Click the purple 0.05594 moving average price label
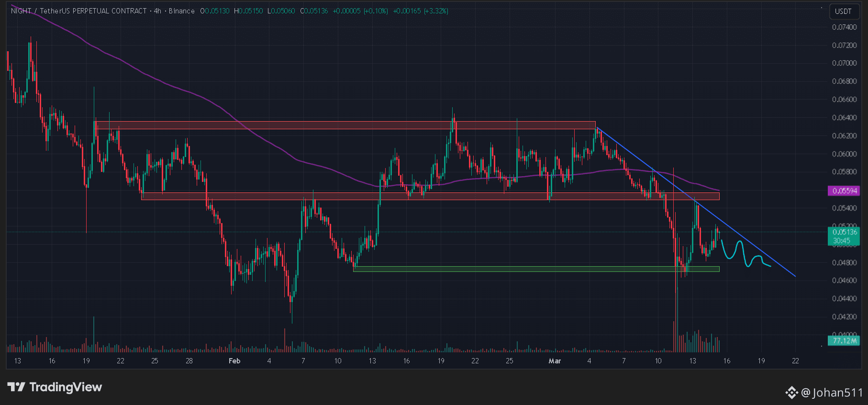 [x=844, y=191]
